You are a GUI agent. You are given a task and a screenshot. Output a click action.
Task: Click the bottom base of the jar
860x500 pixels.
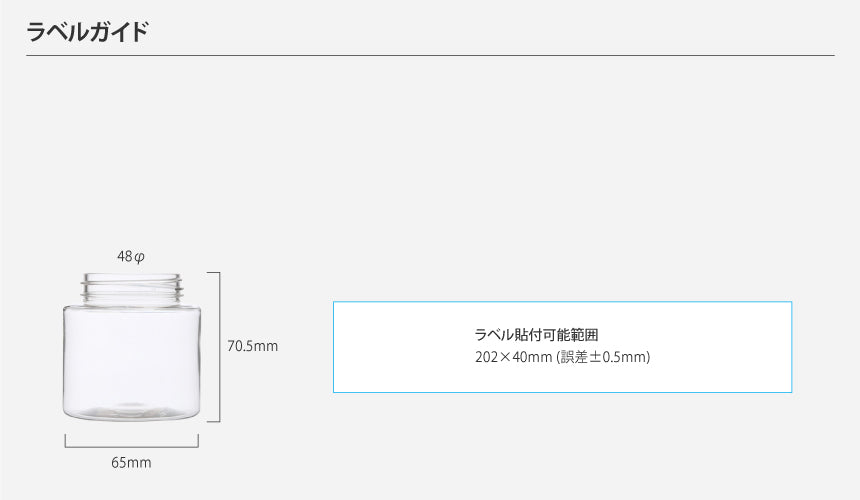132,413
